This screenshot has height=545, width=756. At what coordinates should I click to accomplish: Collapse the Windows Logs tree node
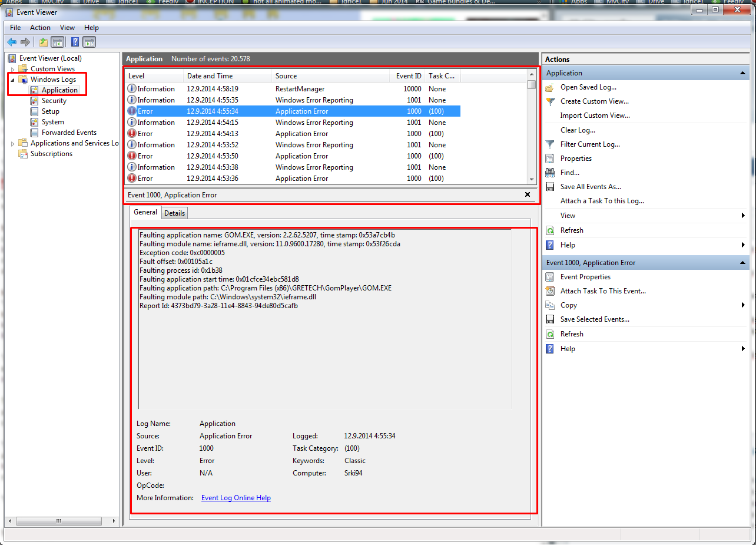point(13,80)
